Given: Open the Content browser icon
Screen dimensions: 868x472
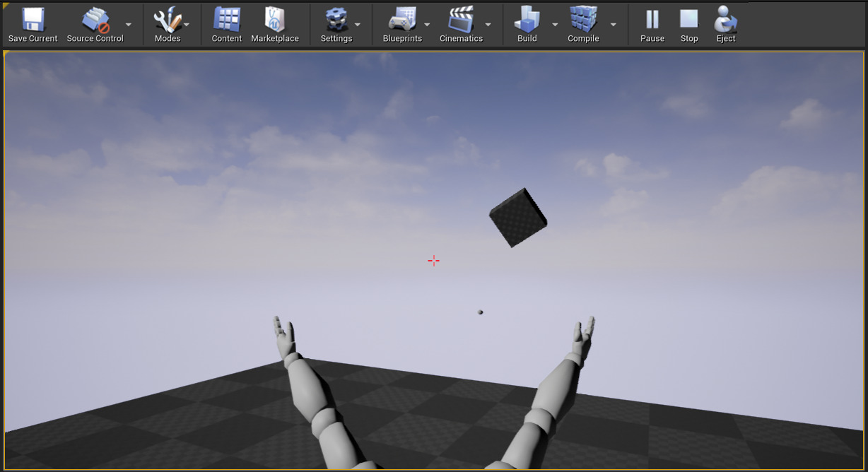Looking at the screenshot, I should (227, 20).
